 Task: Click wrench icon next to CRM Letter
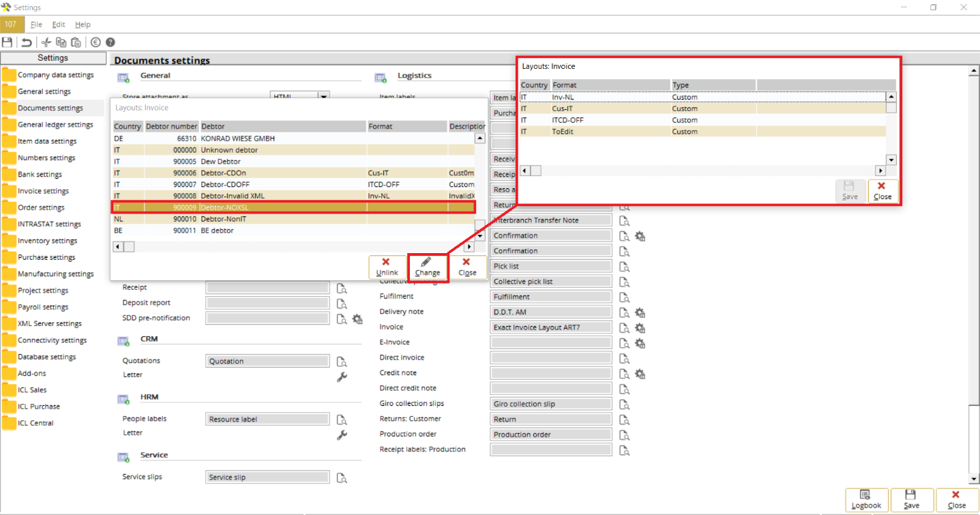342,377
